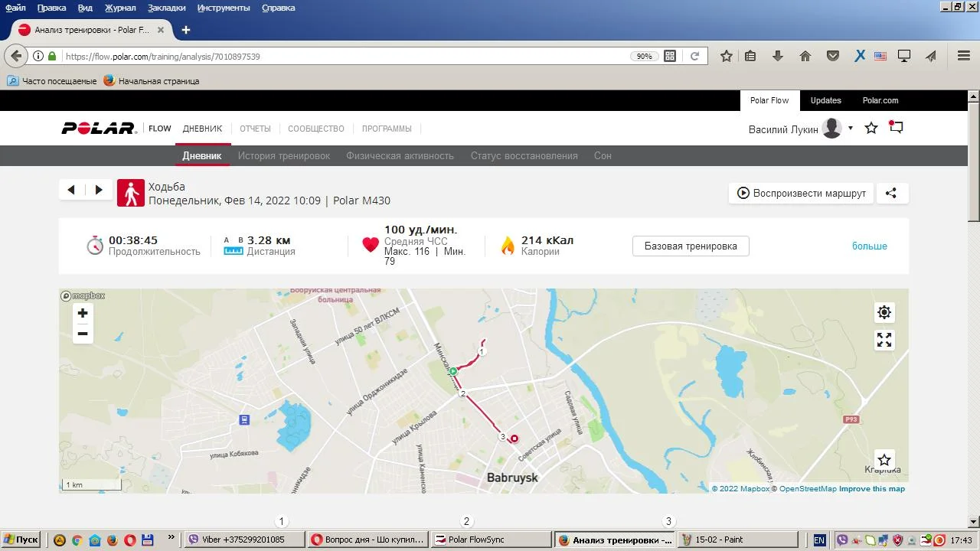The width and height of the screenshot is (980, 551).
Task: Open Начальная страница bookmark
Action: (x=152, y=80)
